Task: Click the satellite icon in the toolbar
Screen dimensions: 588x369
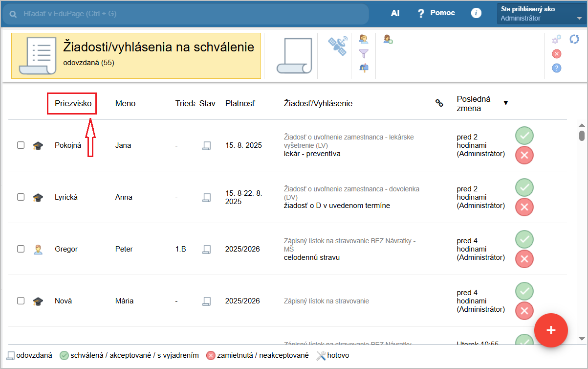Action: [337, 45]
